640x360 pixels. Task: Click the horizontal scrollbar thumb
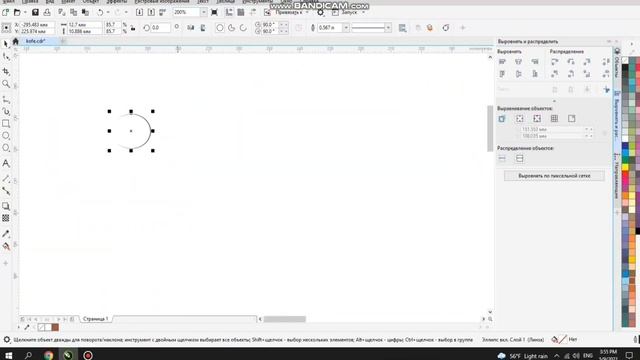tap(284, 319)
